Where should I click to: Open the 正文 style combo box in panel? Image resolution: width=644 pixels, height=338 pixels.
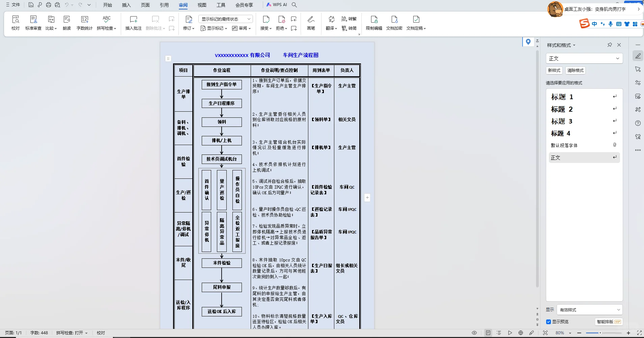[584, 58]
